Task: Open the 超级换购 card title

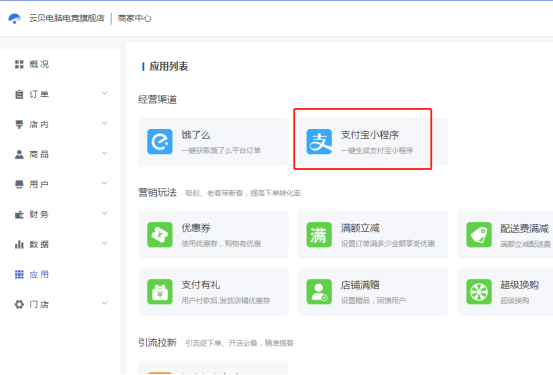Action: 519,285
